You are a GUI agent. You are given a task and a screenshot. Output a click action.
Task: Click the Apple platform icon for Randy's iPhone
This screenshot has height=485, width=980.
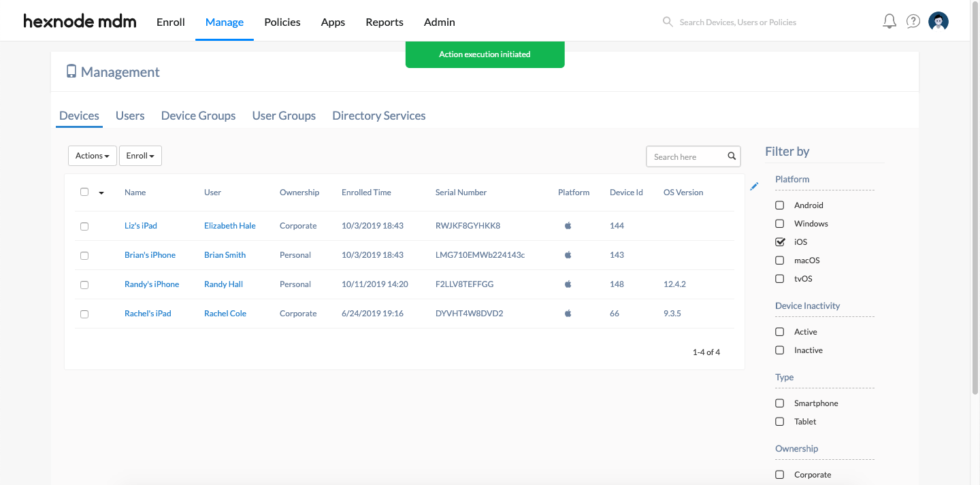[568, 284]
